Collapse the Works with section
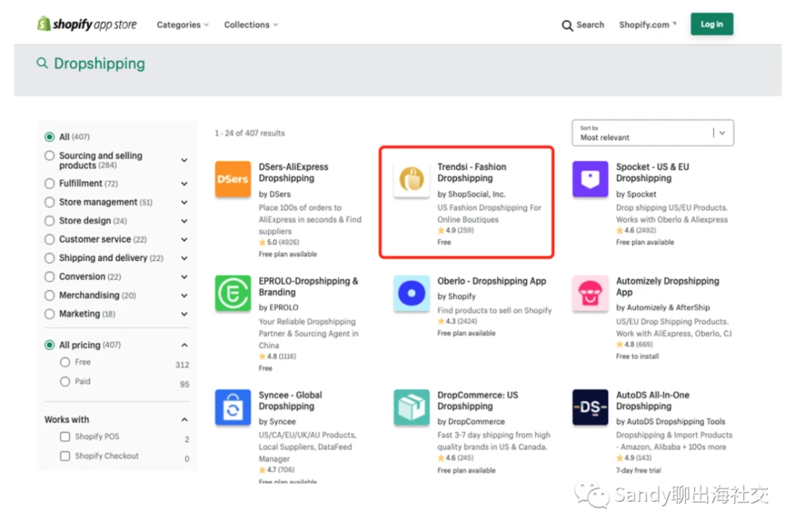The height and width of the screenshot is (532, 795). pos(184,419)
